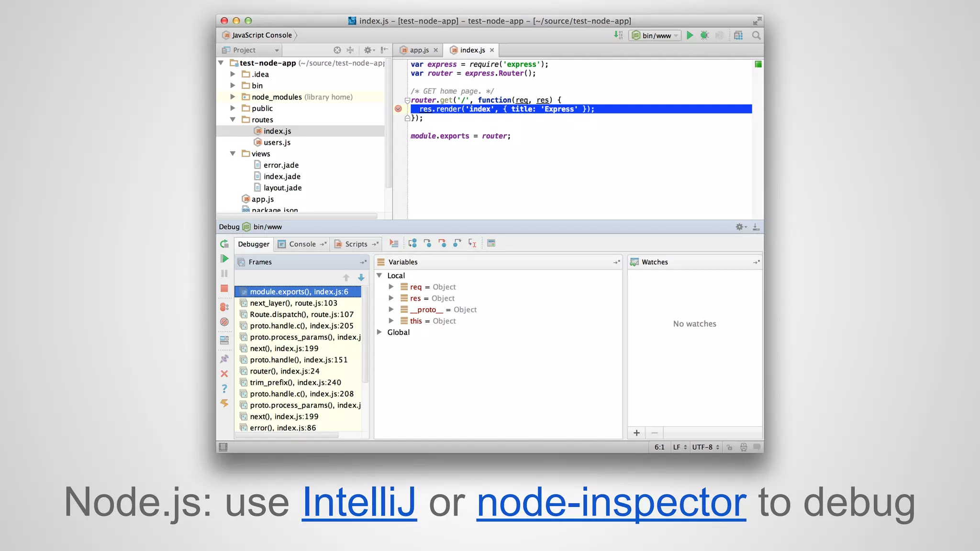This screenshot has height=551, width=980.
Task: Click Rerun bin/www debug icon
Action: [224, 244]
